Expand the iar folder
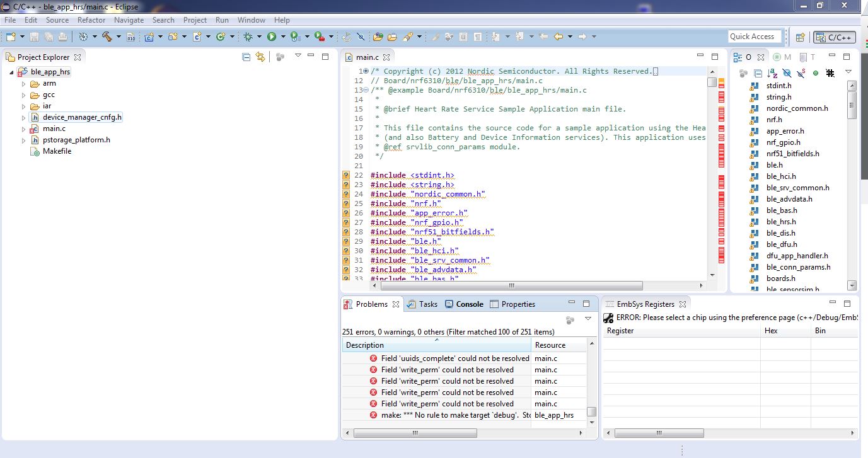 coord(24,106)
